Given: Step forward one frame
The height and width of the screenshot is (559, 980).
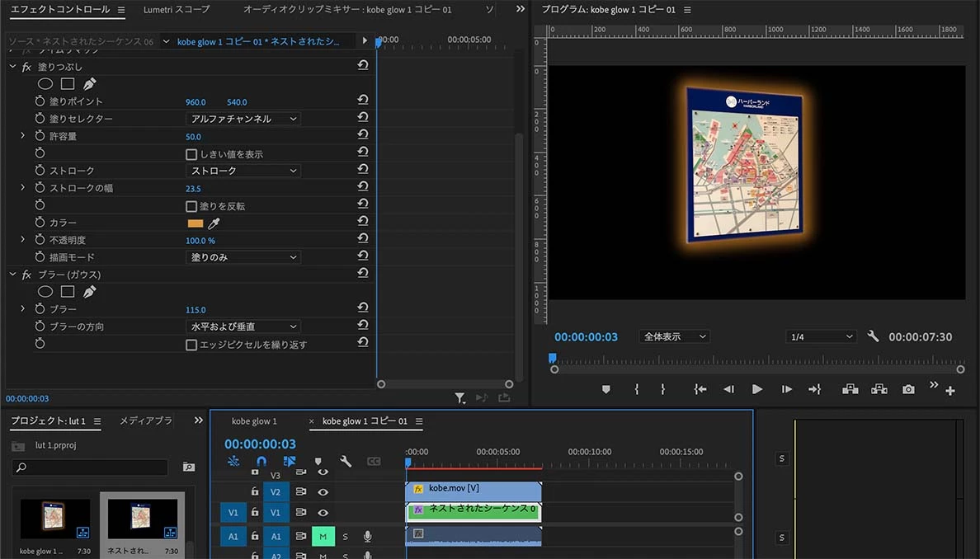Looking at the screenshot, I should pos(786,389).
